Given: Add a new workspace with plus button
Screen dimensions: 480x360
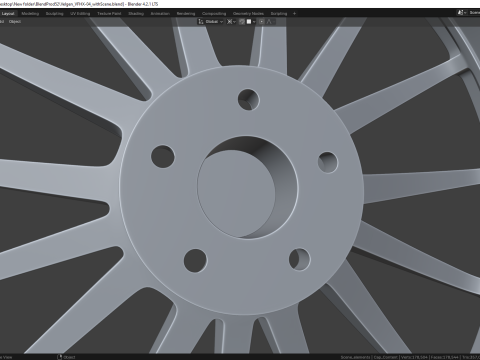Looking at the screenshot, I should pyautogui.click(x=294, y=14).
